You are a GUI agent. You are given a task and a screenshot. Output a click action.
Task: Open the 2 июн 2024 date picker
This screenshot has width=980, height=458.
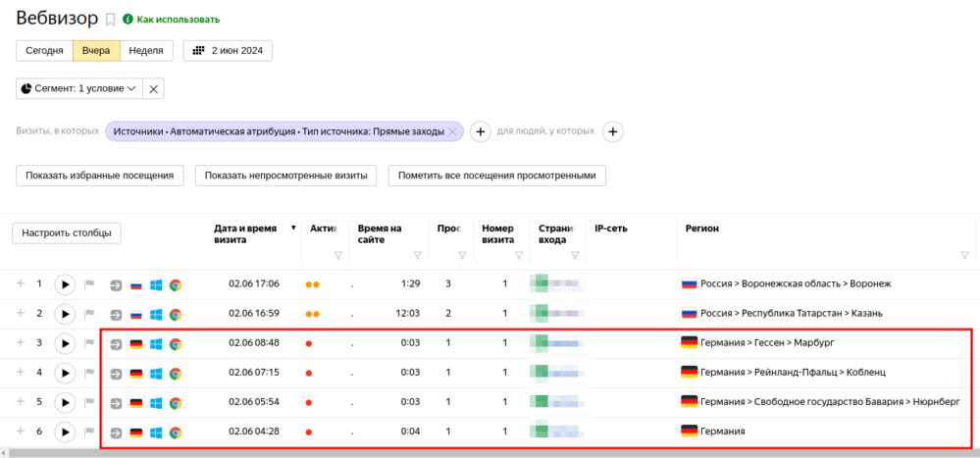[228, 51]
